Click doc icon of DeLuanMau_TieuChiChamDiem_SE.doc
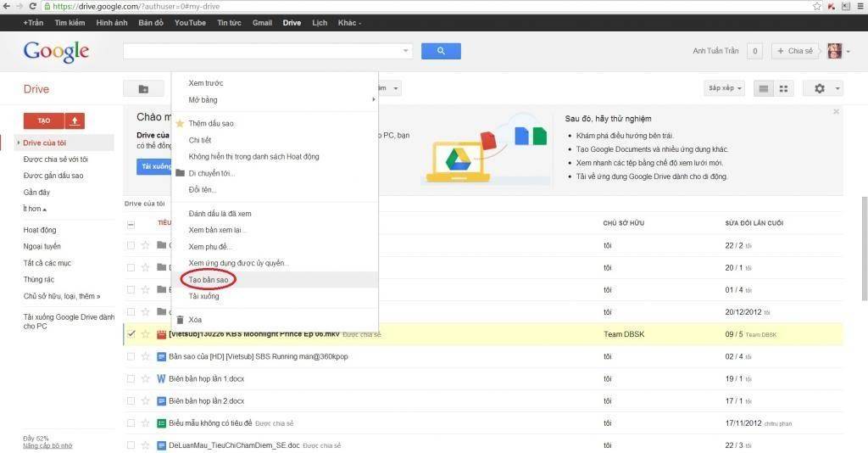 (161, 445)
